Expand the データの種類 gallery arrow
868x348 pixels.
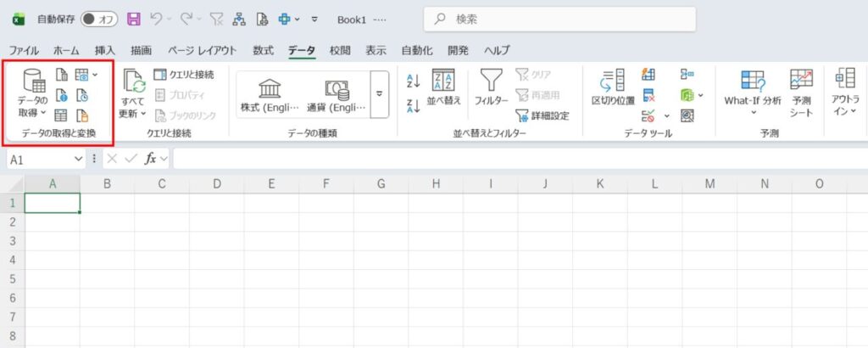pos(379,94)
